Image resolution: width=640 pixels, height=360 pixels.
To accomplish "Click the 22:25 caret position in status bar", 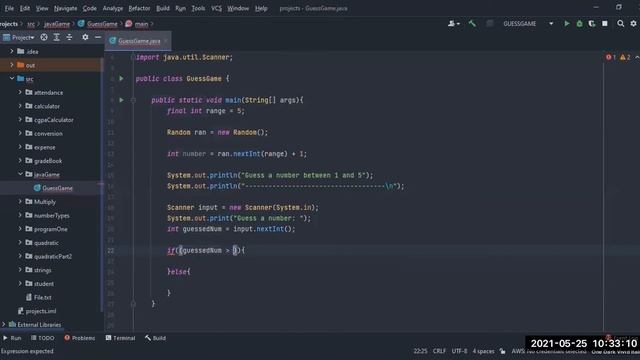I will pyautogui.click(x=420, y=351).
